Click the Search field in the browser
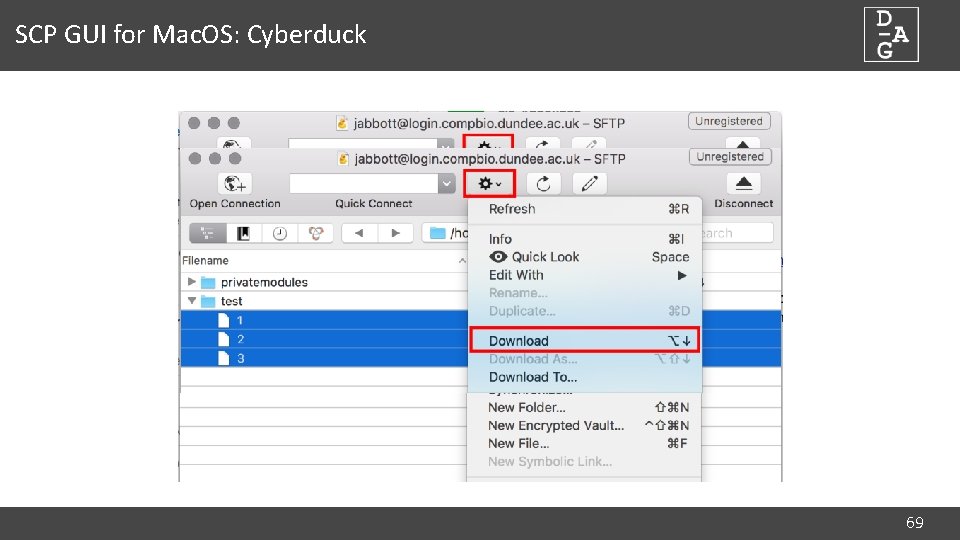Viewport: 960px width, 540px height. 738,233
